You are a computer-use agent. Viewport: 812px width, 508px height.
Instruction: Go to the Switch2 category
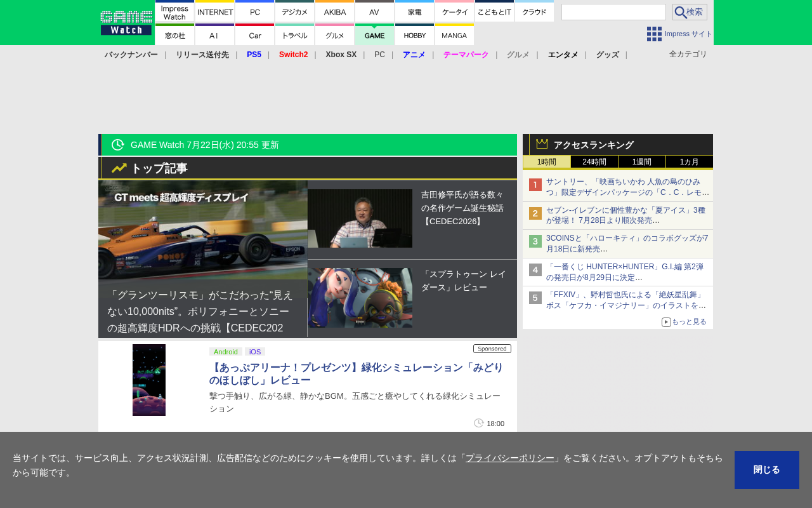(293, 55)
